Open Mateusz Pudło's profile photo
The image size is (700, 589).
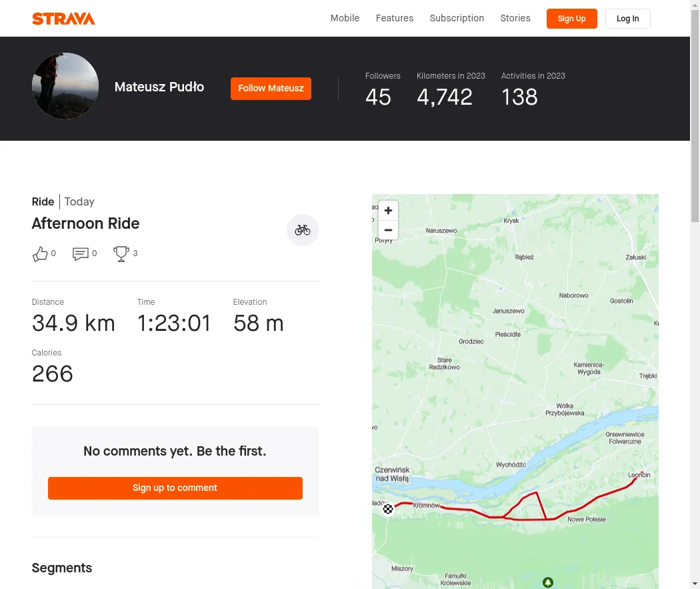tap(65, 86)
